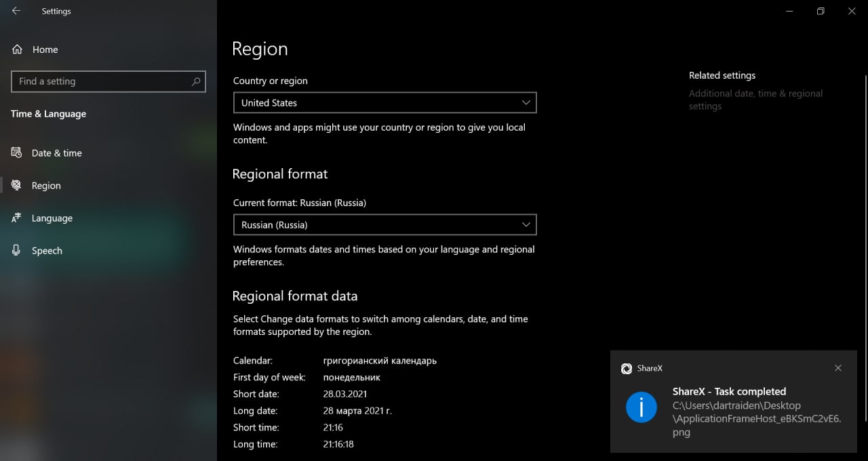
Task: Select the Speech microphone icon
Action: point(17,250)
